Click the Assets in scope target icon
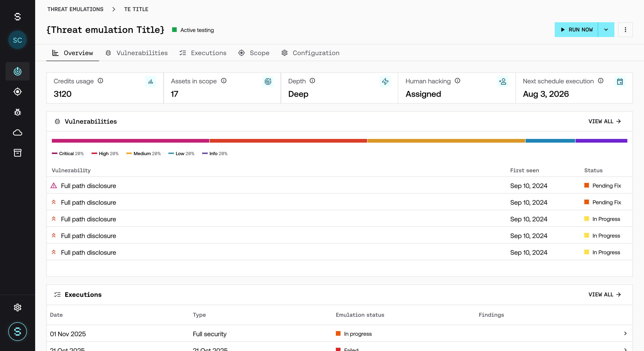 [x=268, y=81]
